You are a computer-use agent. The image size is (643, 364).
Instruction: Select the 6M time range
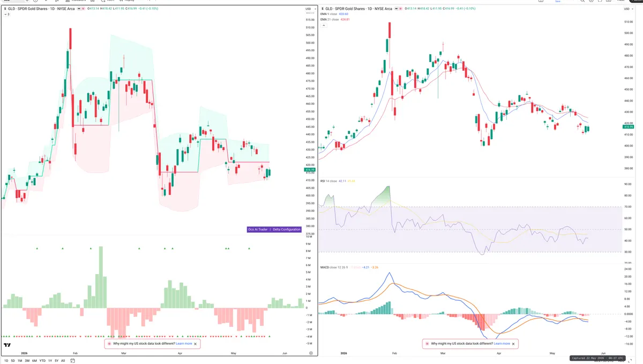click(34, 361)
